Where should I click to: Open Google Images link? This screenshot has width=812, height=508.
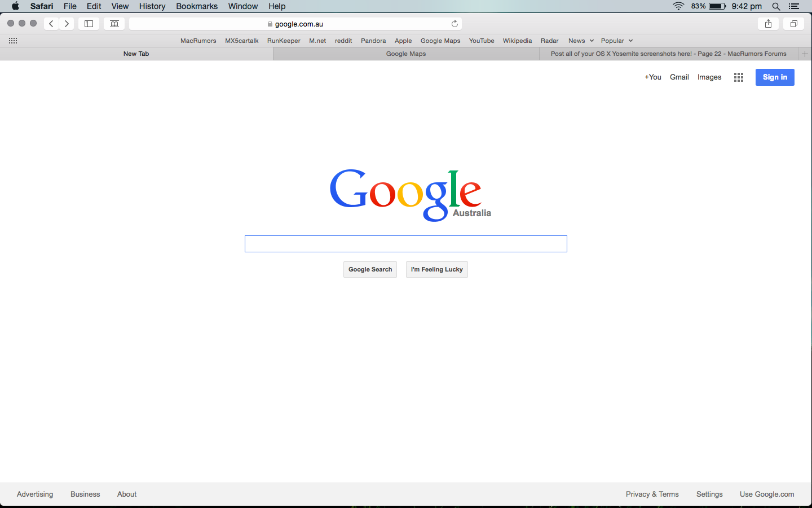click(709, 77)
